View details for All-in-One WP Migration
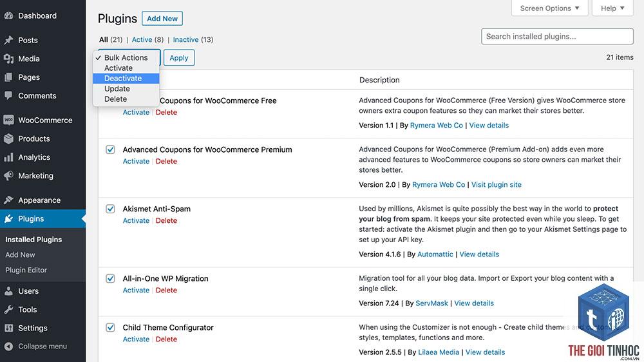 [474, 303]
